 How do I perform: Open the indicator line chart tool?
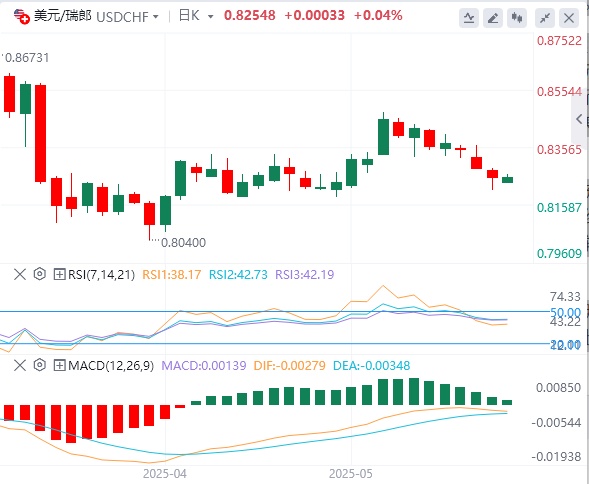click(x=469, y=17)
